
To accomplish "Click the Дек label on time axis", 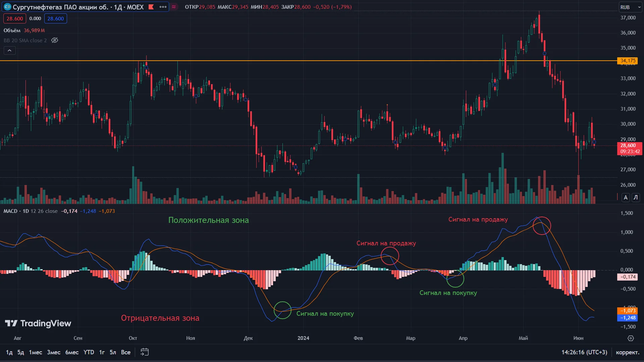I will (x=248, y=338).
